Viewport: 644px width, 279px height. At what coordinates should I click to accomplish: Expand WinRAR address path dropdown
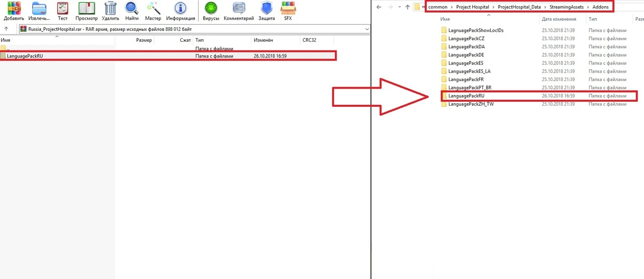pos(367,29)
